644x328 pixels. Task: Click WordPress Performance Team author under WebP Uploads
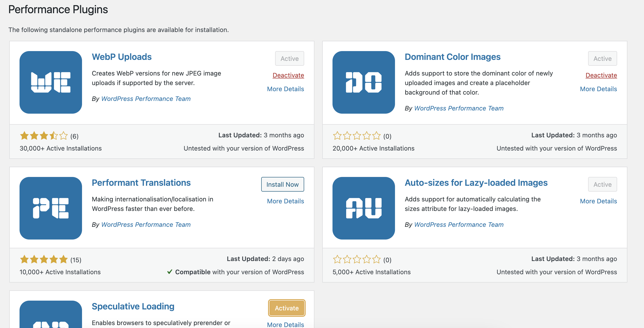(146, 99)
